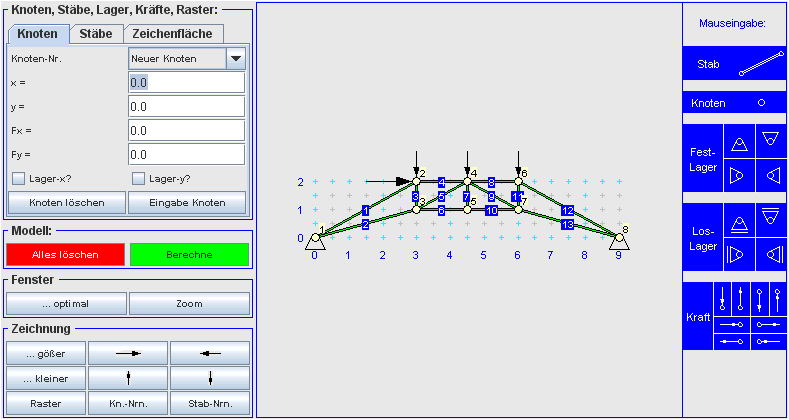
Task: Open the Knoten-Nr. dropdown arrow
Action: tap(236, 59)
